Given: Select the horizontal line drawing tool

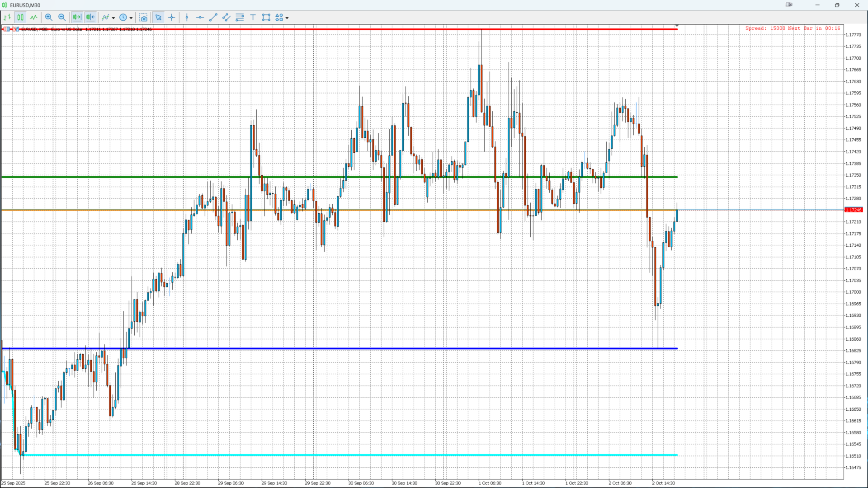Looking at the screenshot, I should (x=200, y=18).
